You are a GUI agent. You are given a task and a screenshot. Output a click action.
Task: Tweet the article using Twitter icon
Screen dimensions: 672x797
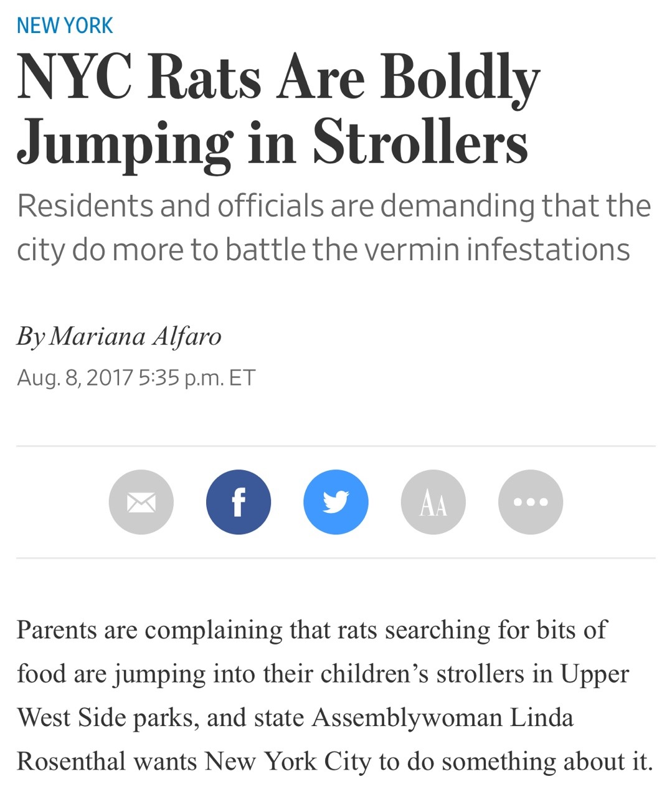336,502
